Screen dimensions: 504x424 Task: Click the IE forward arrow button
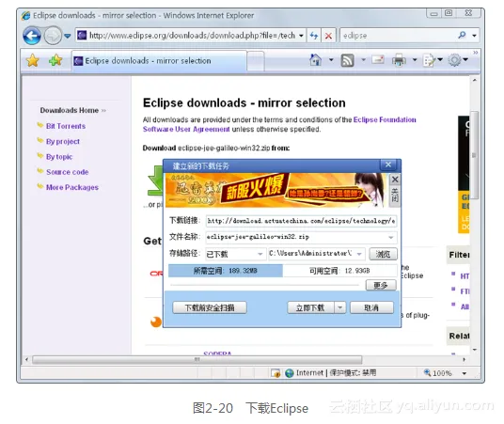click(53, 36)
